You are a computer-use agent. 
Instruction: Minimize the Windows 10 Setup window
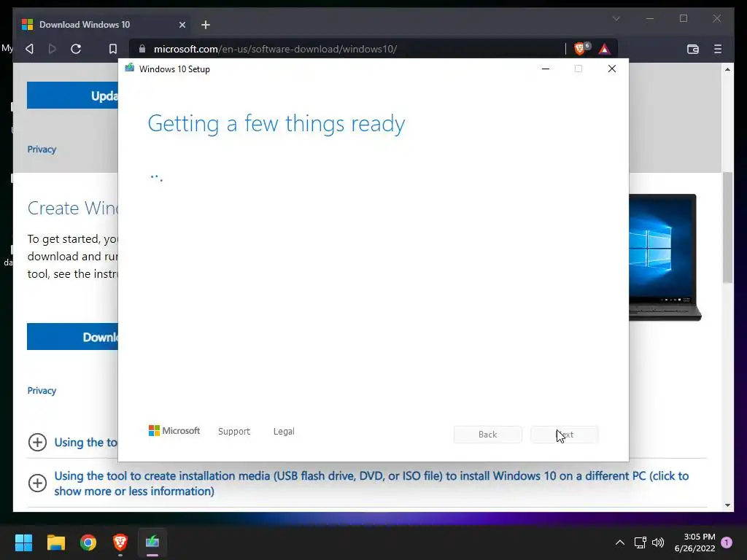(546, 69)
